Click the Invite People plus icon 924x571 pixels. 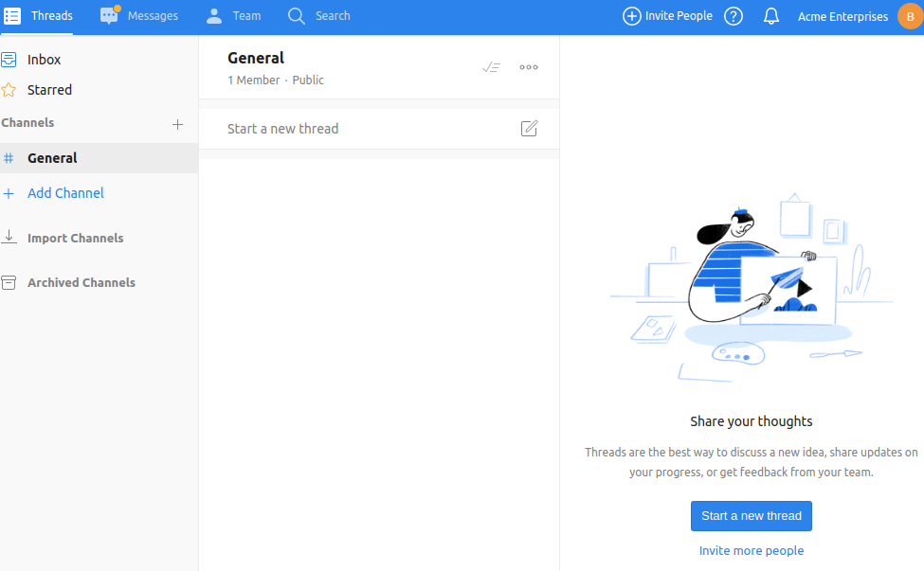(x=631, y=16)
